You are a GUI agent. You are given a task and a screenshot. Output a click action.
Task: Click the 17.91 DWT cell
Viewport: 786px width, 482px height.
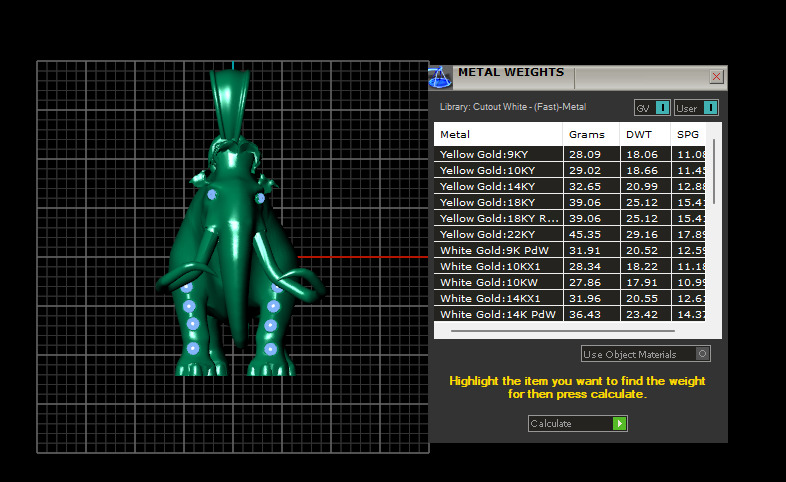pyautogui.click(x=646, y=283)
